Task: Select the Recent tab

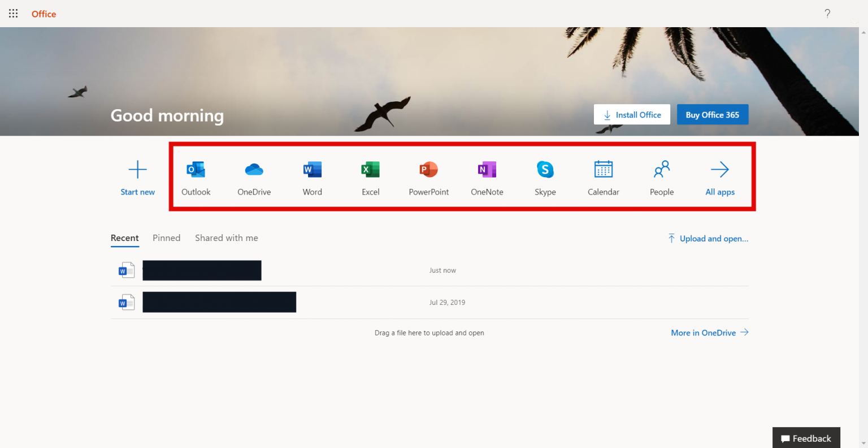Action: [x=125, y=238]
